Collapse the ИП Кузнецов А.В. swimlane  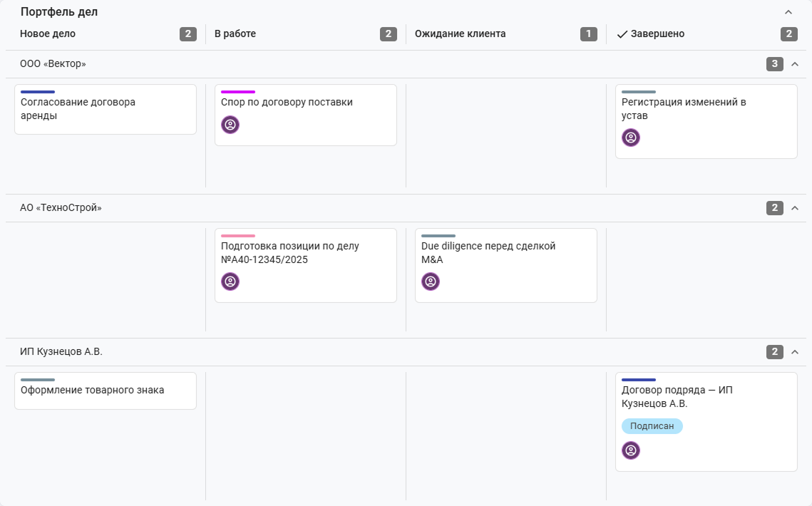tap(795, 352)
